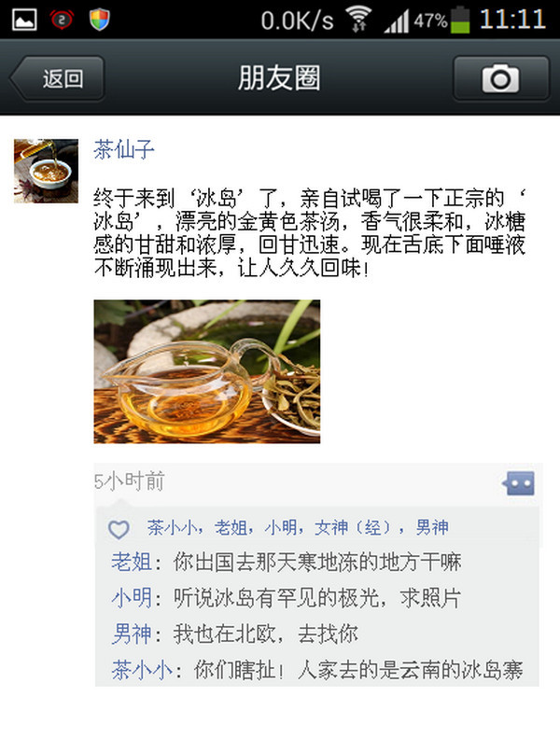The image size is (560, 752).
Task: Open liker 女神（经）profile
Action: coord(353,527)
